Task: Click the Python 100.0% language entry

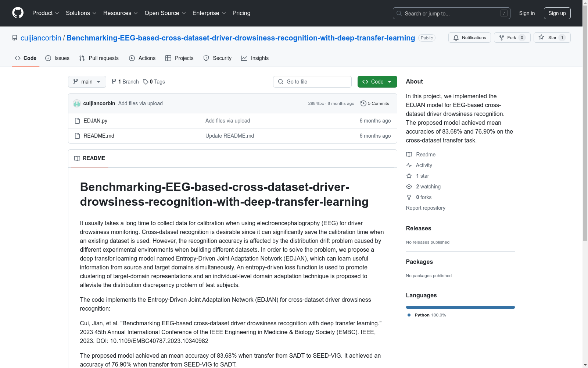Action: [427, 315]
